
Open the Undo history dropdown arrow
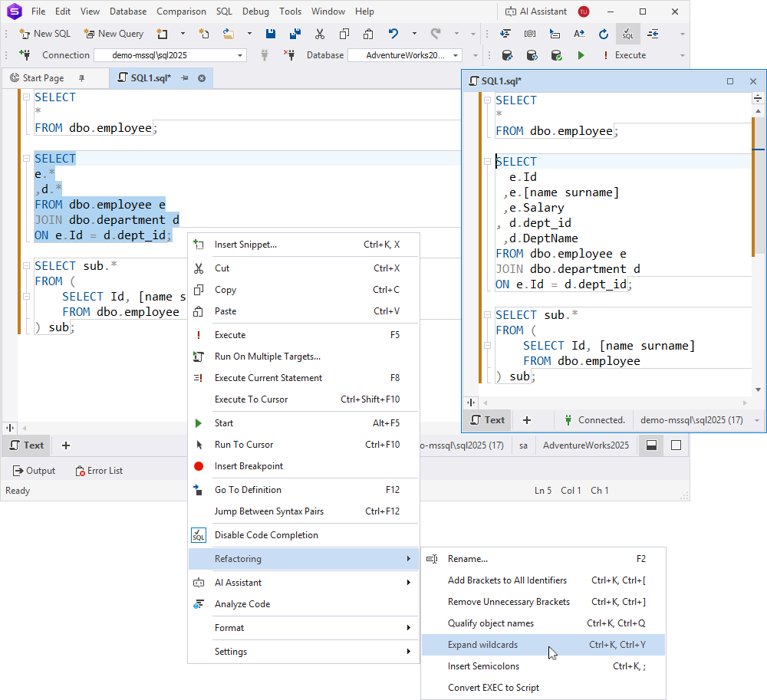pos(414,34)
